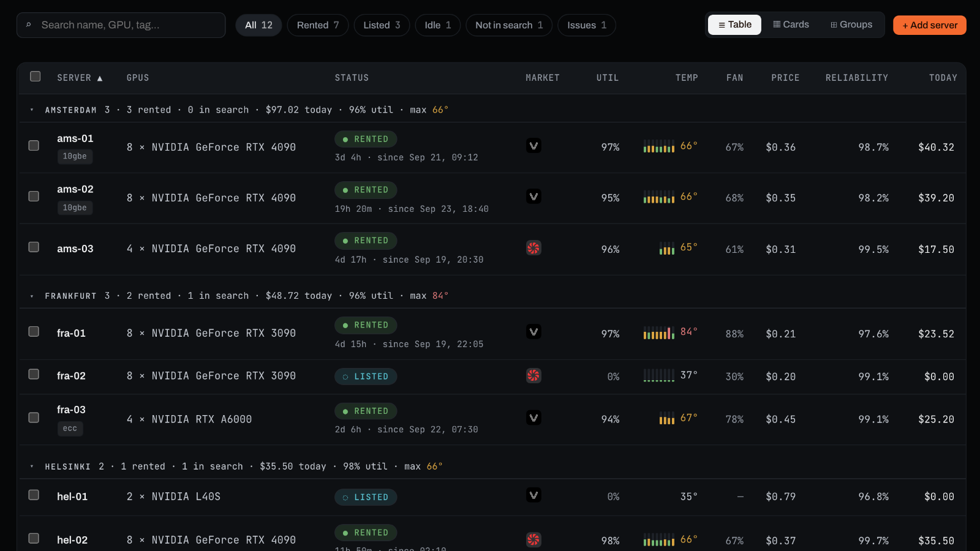Click the market icon in fra-03 row
Viewport: 980px width, 551px height.
tap(533, 418)
